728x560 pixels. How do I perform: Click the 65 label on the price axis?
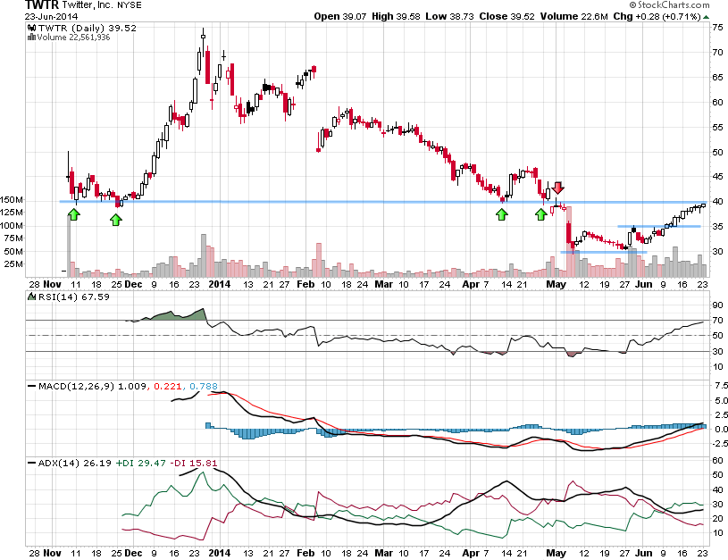(717, 77)
